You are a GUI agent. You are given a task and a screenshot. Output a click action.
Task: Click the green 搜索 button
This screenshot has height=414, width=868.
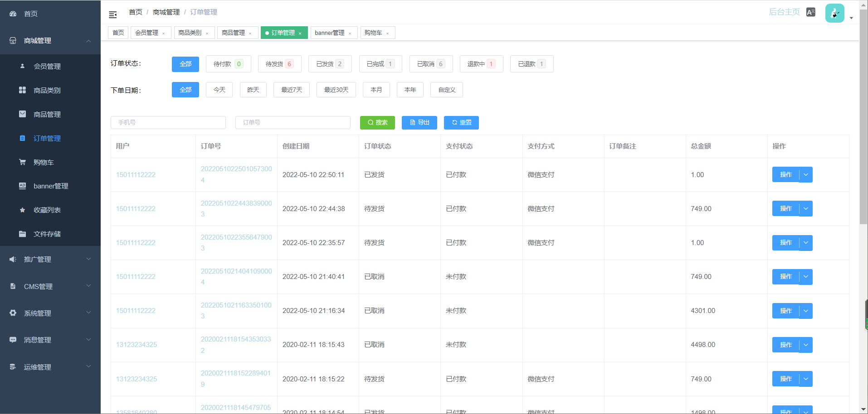(x=377, y=122)
